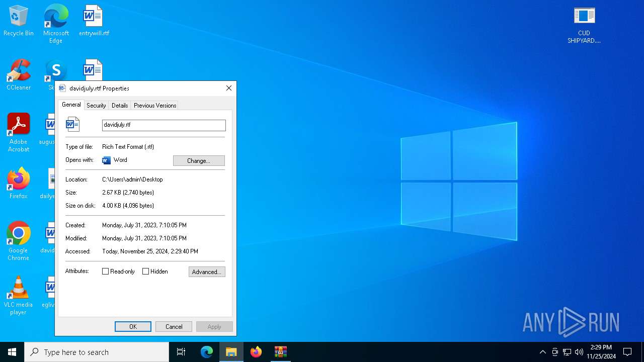Image resolution: width=644 pixels, height=362 pixels.
Task: Launch the Google Chrome desktop shortcut
Action: pos(19,241)
